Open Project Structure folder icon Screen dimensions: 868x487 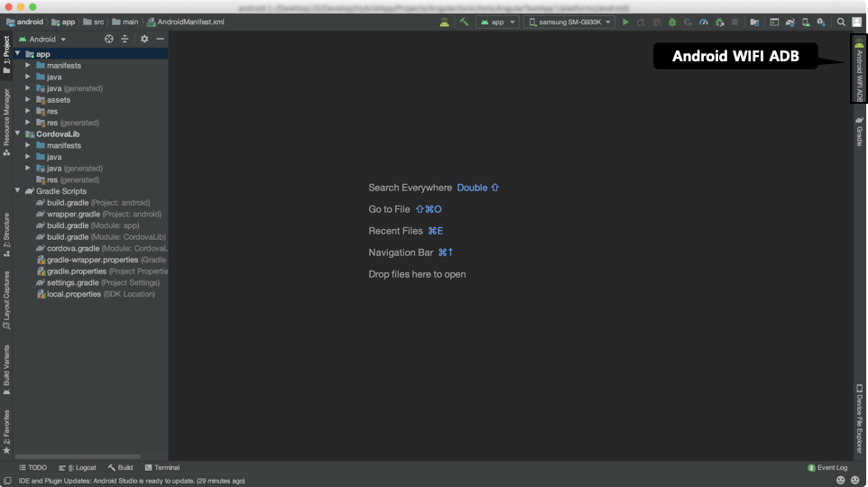(x=754, y=23)
